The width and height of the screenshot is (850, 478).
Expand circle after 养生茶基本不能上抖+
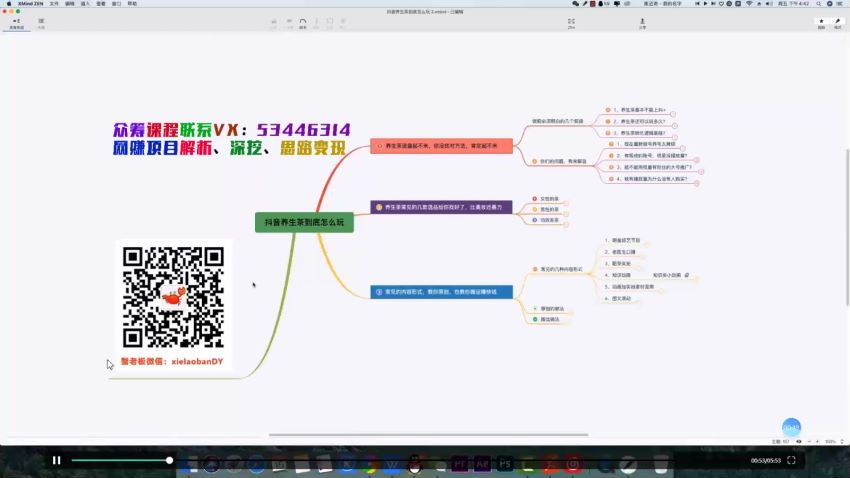[x=673, y=114]
